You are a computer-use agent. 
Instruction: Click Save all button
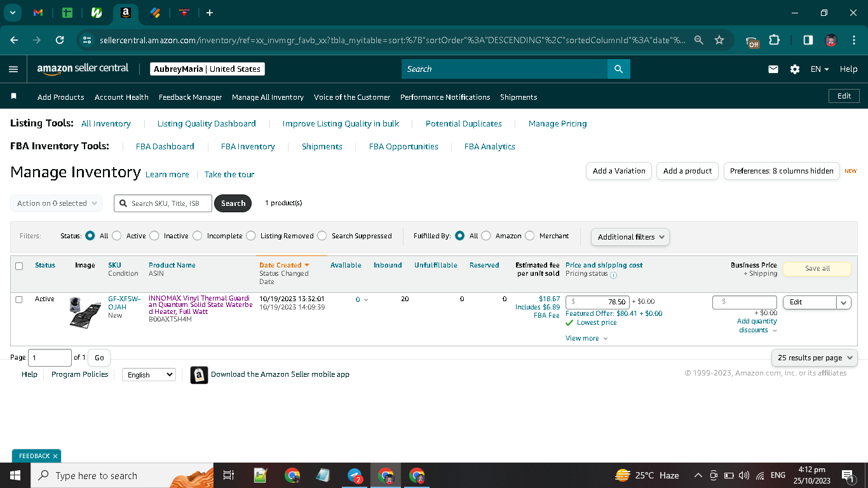(817, 268)
